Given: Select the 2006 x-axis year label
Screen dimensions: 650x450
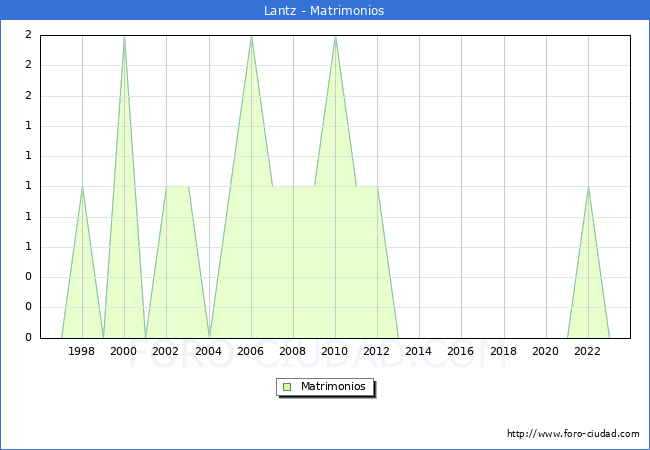Looking at the screenshot, I should [x=251, y=351].
